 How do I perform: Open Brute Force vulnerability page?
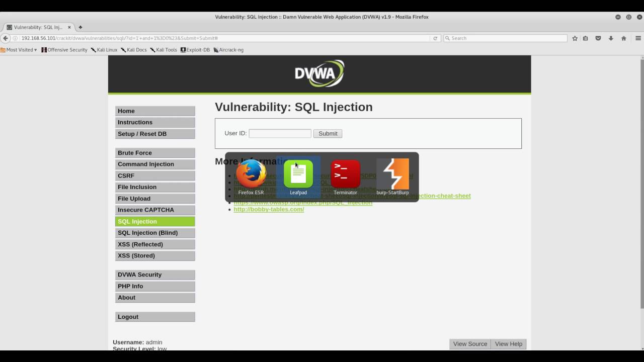click(x=155, y=153)
